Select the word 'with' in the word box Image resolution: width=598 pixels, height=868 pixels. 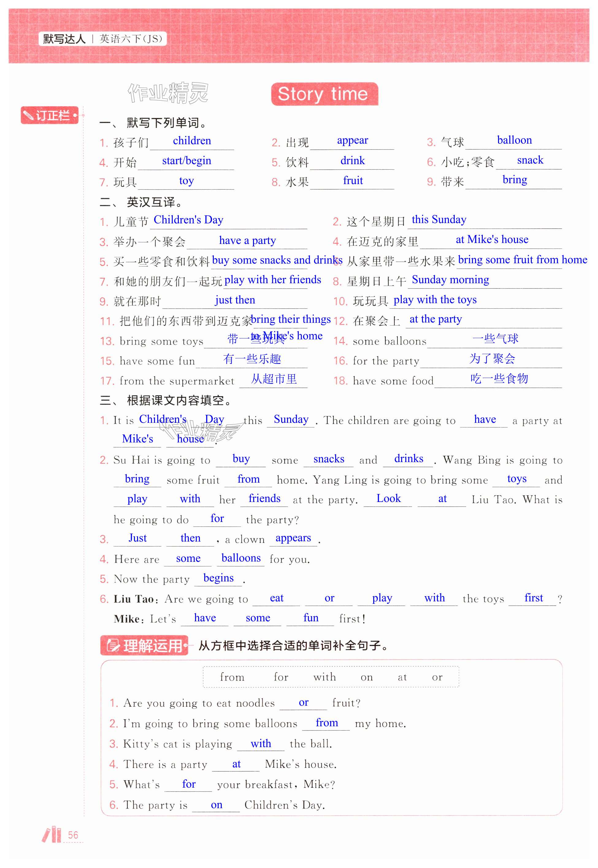point(324,677)
